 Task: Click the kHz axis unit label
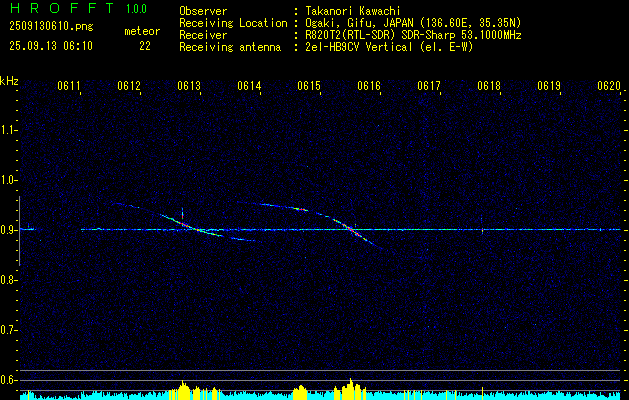[9, 81]
